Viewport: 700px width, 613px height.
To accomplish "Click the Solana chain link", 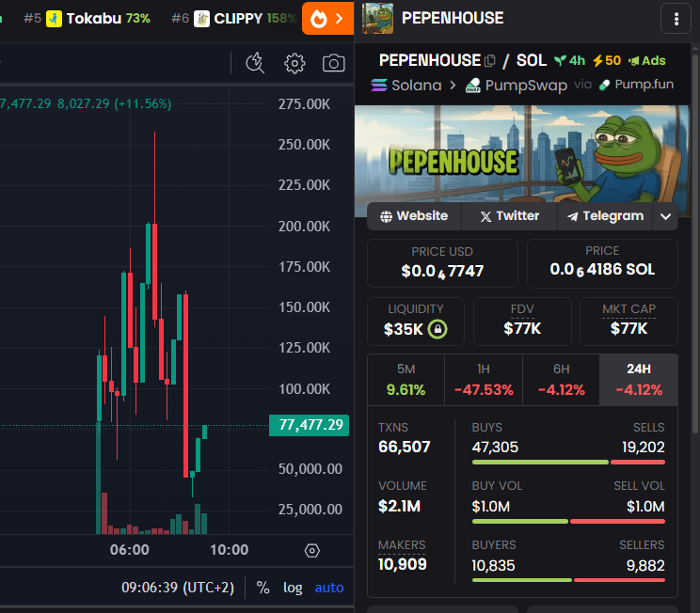I will [x=406, y=85].
